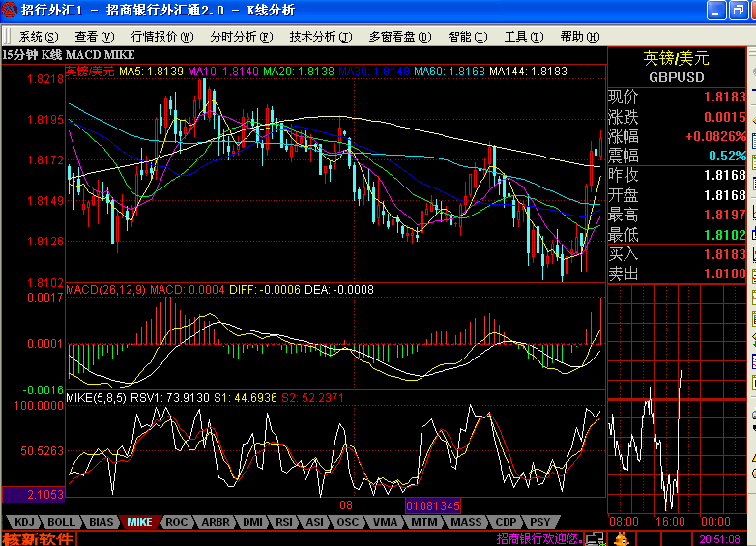Switch to the PSY indicator tab

[x=539, y=522]
